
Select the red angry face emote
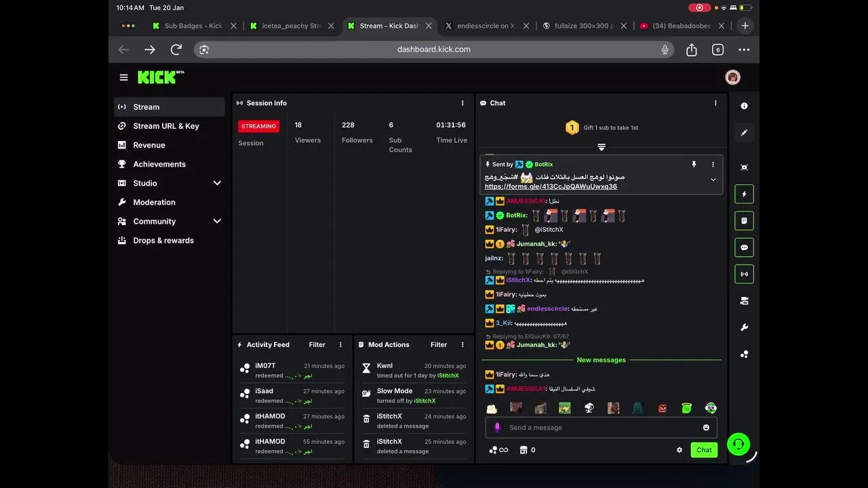pyautogui.click(x=663, y=408)
